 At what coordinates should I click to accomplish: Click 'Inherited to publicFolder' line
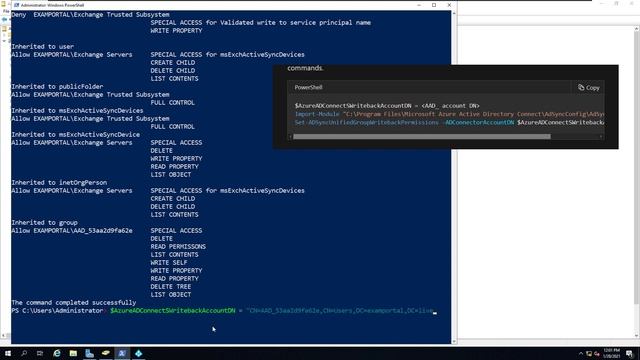point(57,87)
